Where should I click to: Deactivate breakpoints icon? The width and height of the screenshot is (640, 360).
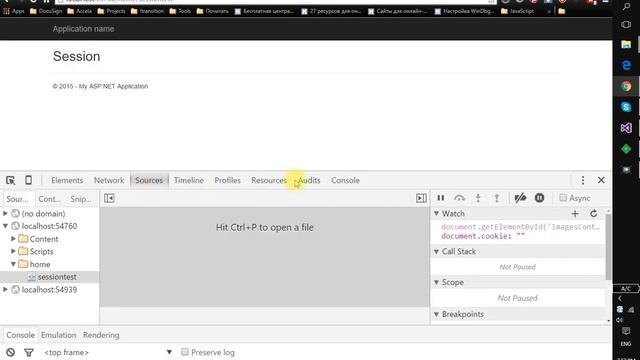(520, 198)
